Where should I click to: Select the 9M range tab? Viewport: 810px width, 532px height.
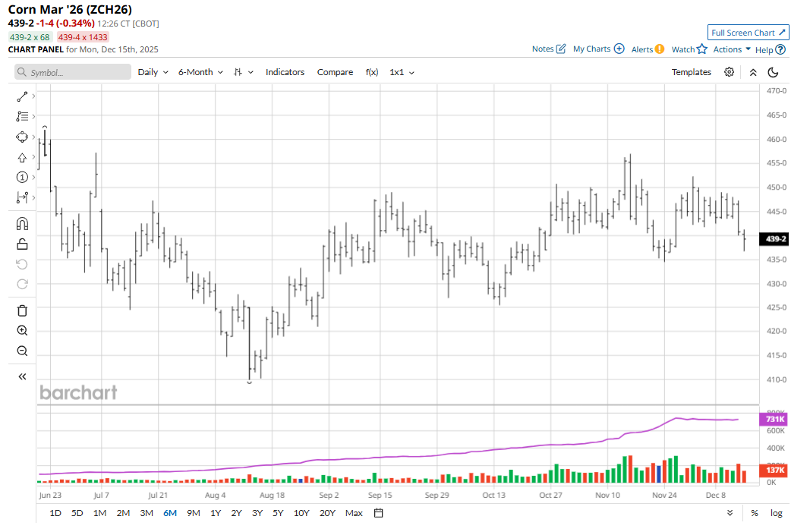(x=194, y=513)
